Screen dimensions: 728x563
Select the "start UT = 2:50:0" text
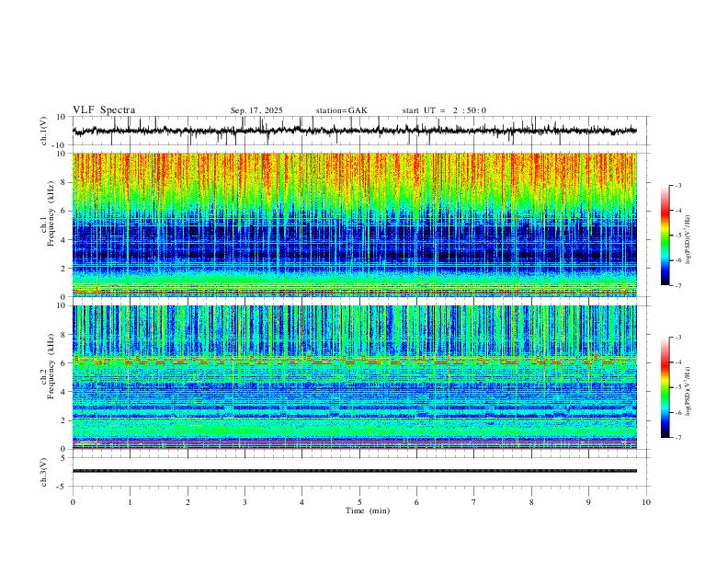pyautogui.click(x=444, y=110)
